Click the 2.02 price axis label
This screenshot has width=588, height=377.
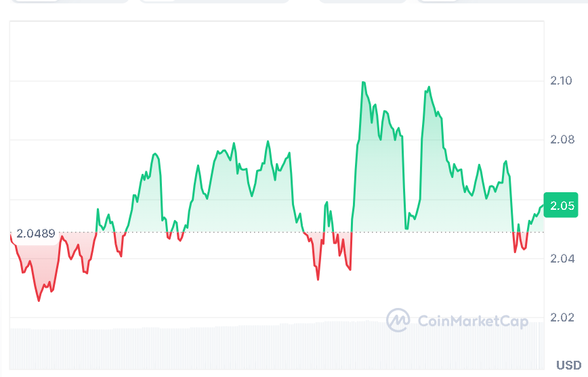[x=562, y=317]
